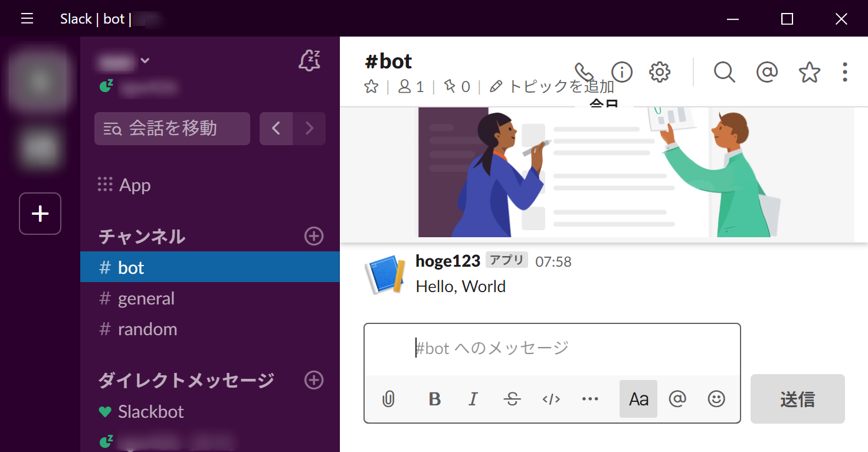Open channel settings gear icon
The width and height of the screenshot is (868, 452).
click(x=660, y=72)
